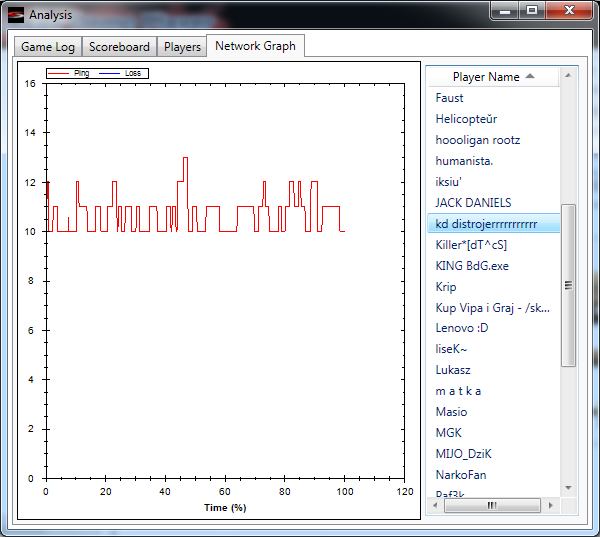Screen dimensions: 600x537
Task: Click the Analysis window app icon
Action: [x=16, y=15]
